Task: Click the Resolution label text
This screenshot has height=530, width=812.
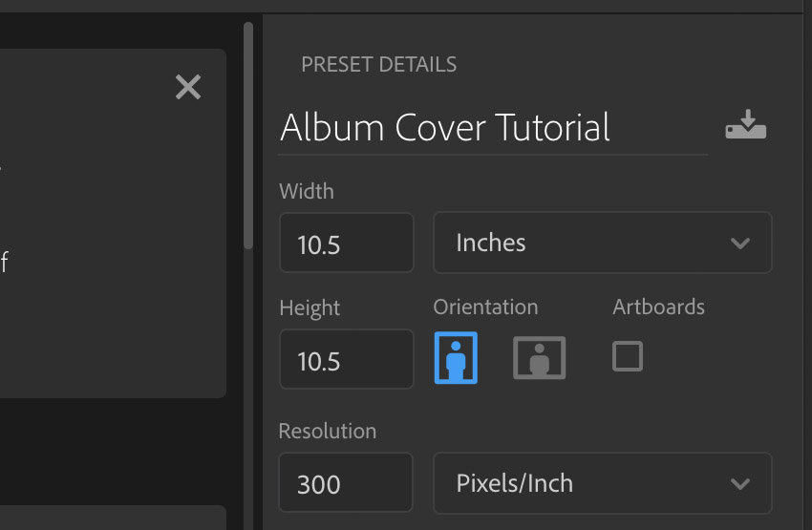Action: click(x=328, y=431)
